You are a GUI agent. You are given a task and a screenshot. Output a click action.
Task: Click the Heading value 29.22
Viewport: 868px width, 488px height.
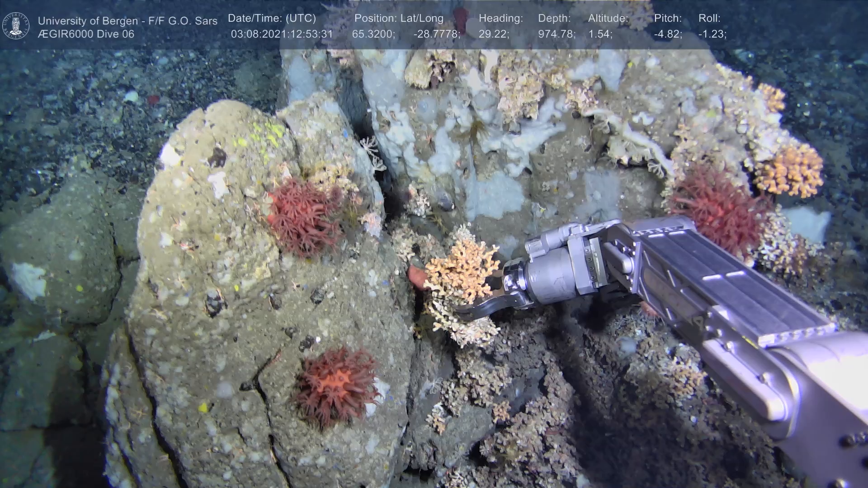tap(494, 34)
